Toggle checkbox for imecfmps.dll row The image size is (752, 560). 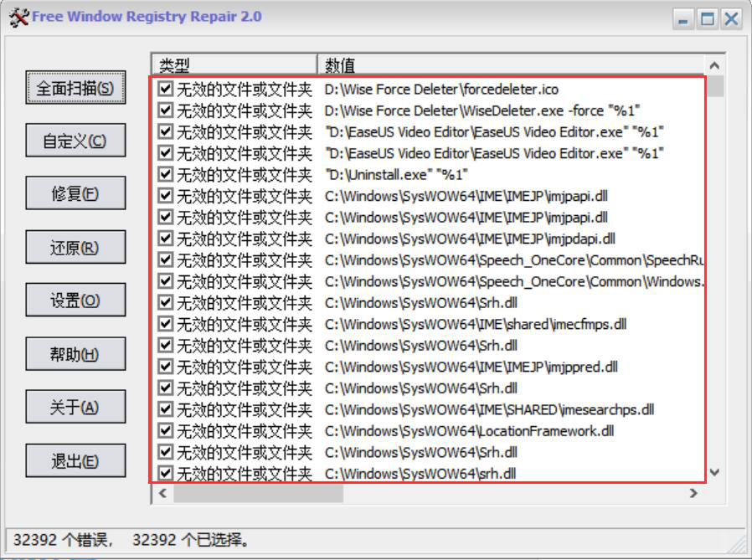[x=166, y=324]
